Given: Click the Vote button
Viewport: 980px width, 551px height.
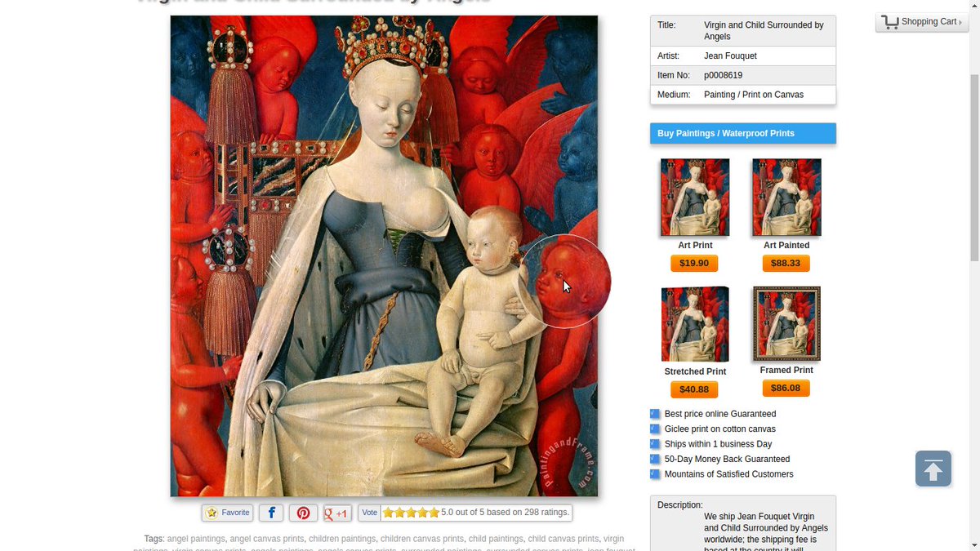Looking at the screenshot, I should click(x=369, y=513).
